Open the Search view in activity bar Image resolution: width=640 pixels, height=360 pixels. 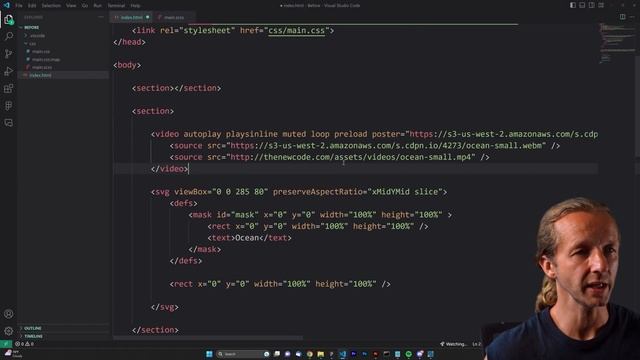(9, 36)
